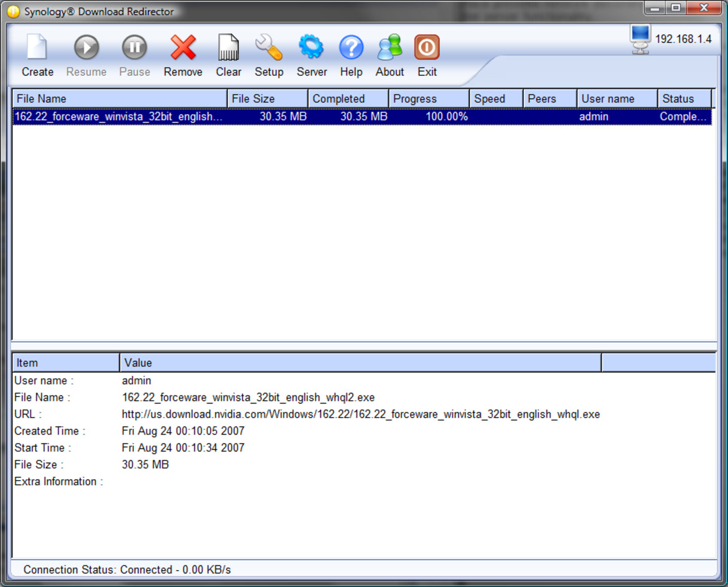Open Help with the question mark icon
This screenshot has height=587, width=728.
coord(351,47)
